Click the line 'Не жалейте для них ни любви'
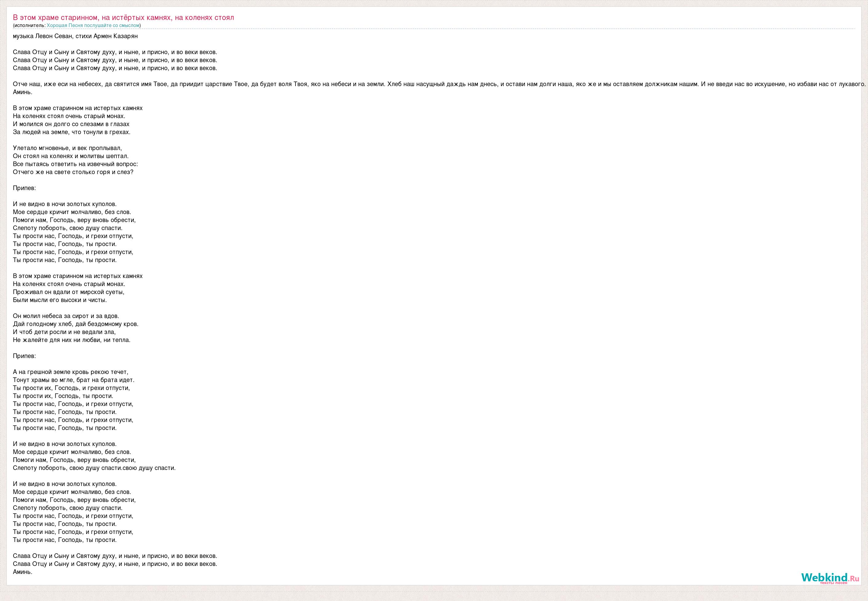Image resolution: width=868 pixels, height=601 pixels. (x=72, y=340)
